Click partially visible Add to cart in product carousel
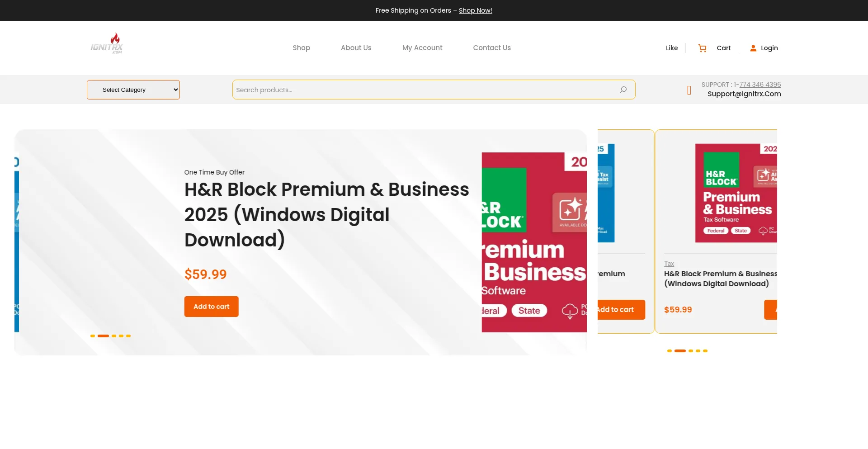 click(x=621, y=310)
